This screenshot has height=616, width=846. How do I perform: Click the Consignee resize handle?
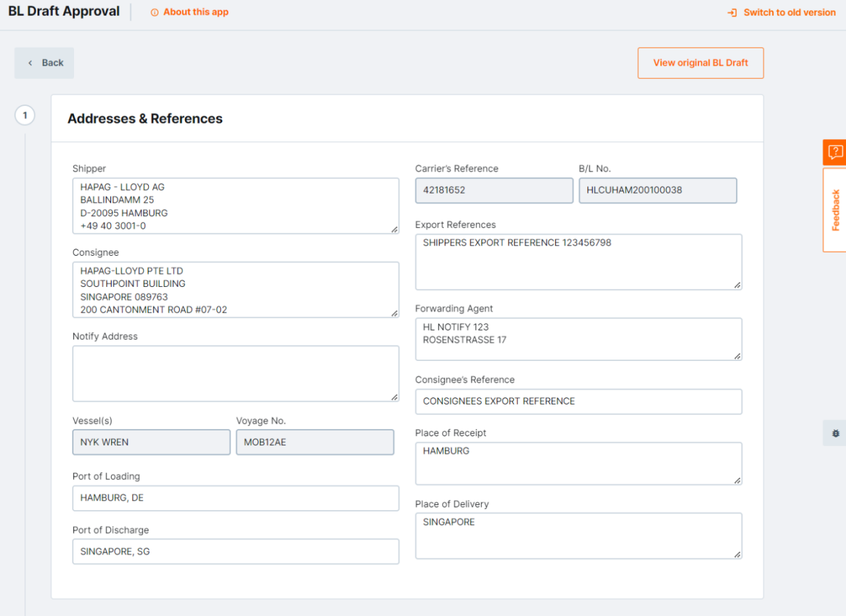394,313
